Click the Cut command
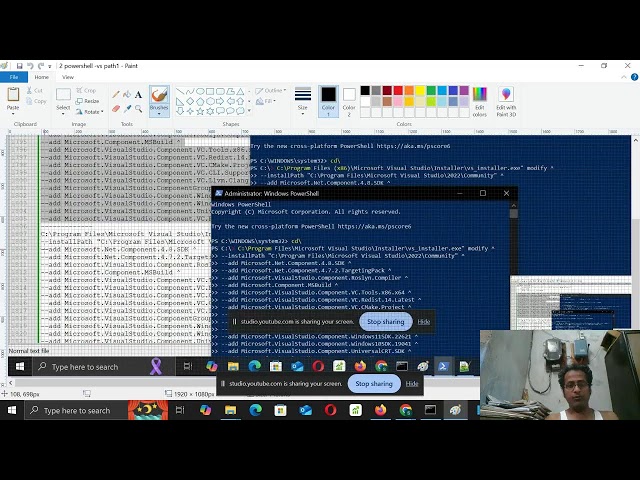The image size is (640, 480). 35,90
